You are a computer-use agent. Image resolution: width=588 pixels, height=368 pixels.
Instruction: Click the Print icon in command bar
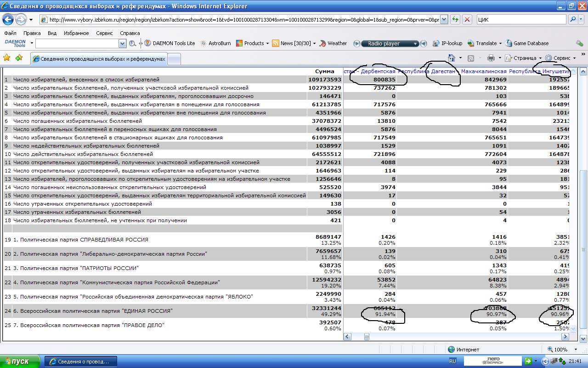pos(491,58)
